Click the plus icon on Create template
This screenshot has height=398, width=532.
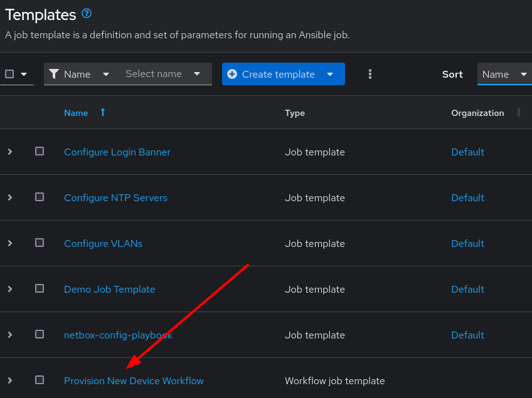tap(232, 74)
